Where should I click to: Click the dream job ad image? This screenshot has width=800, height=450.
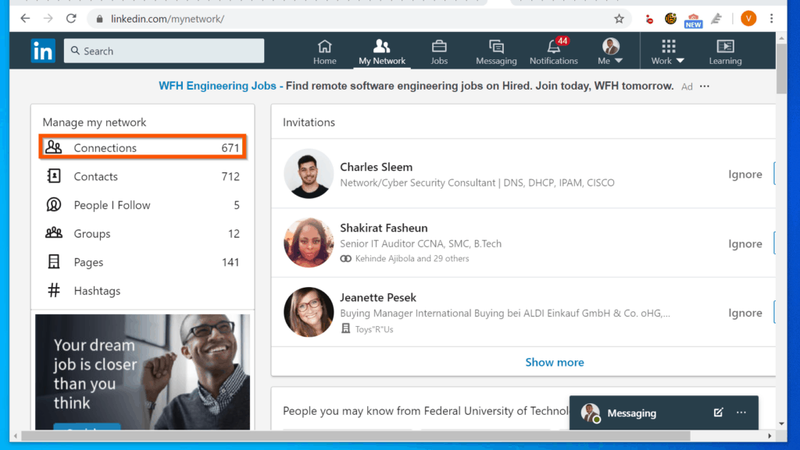click(x=142, y=372)
